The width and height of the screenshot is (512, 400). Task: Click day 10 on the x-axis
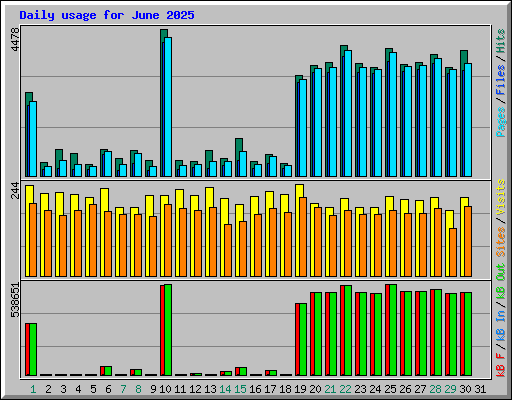point(165,389)
